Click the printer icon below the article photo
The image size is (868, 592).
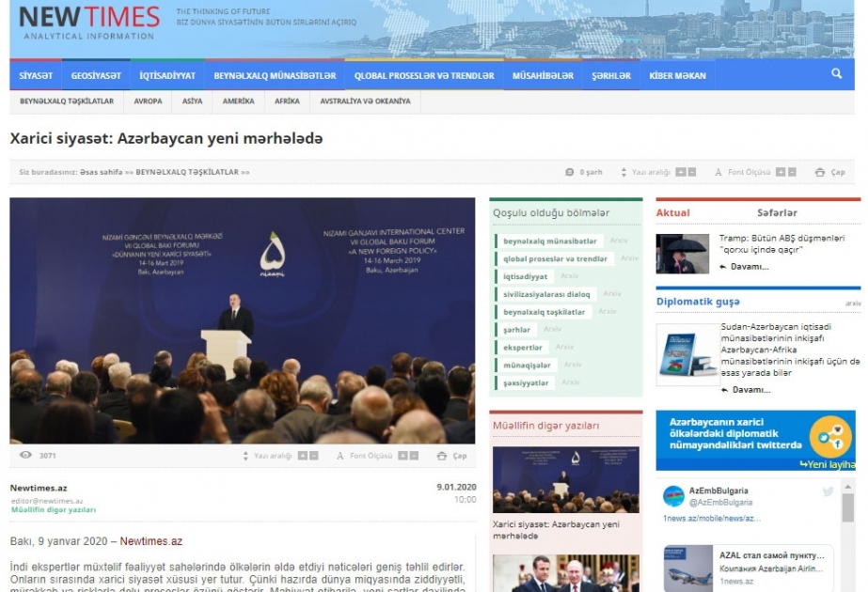click(442, 456)
